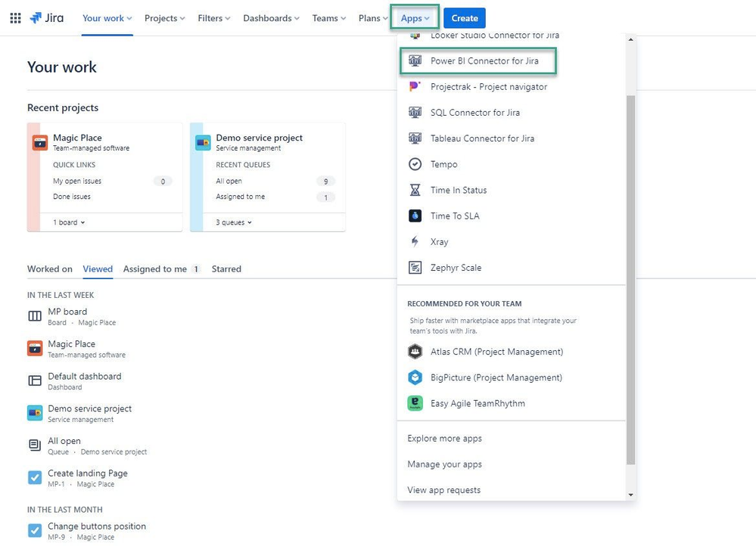Click the Atlas CRM hexagon icon
This screenshot has width=756, height=546.
(415, 352)
